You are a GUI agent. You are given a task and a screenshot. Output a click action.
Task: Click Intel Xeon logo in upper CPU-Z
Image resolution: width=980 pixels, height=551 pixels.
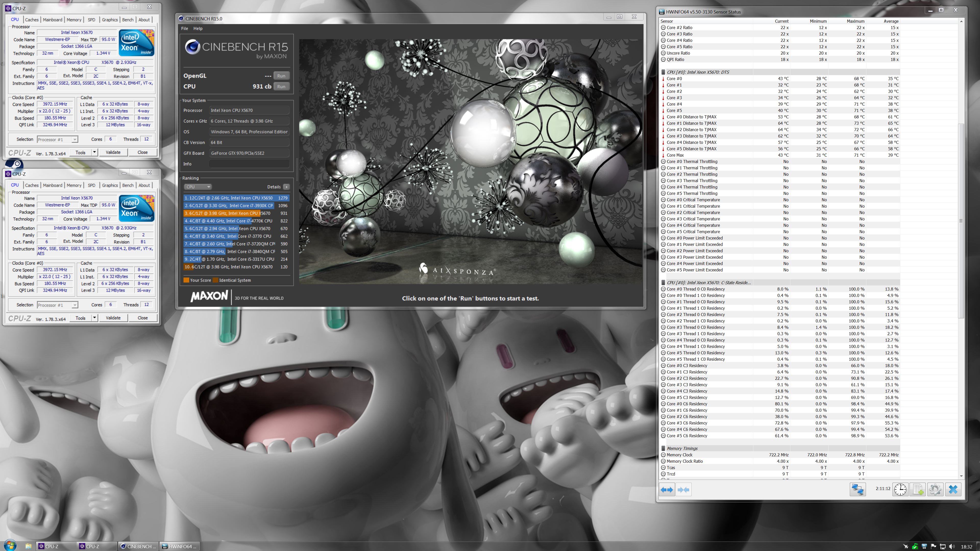tap(136, 43)
